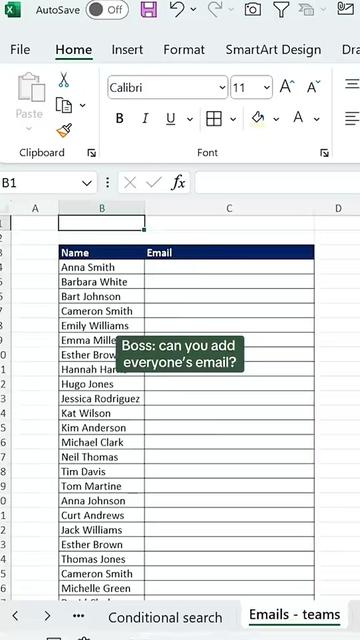The image size is (360, 640).
Task: Undo the last action
Action: point(177,9)
